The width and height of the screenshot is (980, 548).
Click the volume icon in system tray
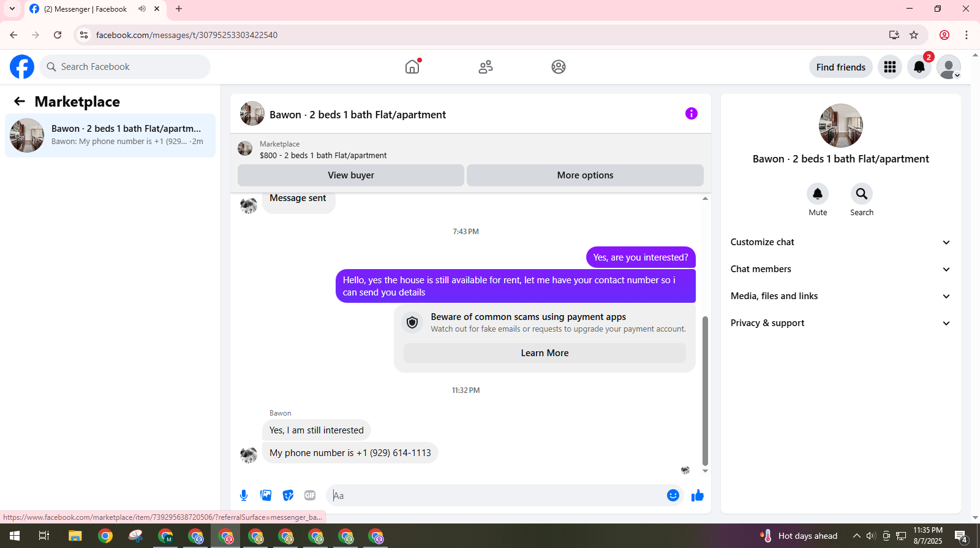point(871,536)
